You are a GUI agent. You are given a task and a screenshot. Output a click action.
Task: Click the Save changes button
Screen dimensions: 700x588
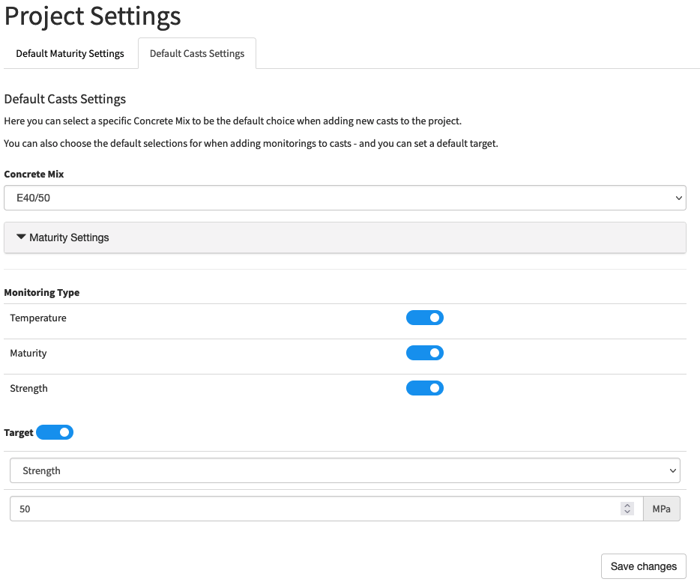click(643, 566)
